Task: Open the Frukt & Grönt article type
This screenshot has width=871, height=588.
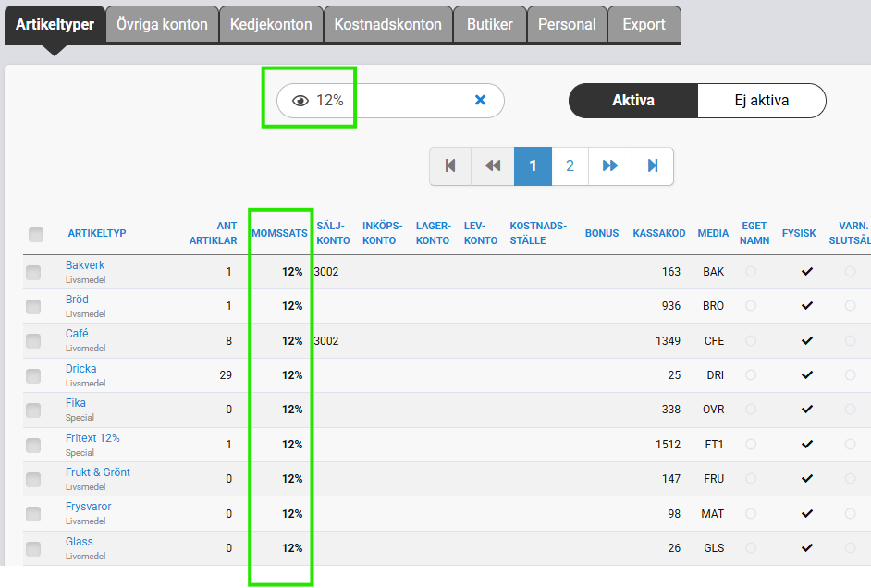Action: click(x=98, y=472)
